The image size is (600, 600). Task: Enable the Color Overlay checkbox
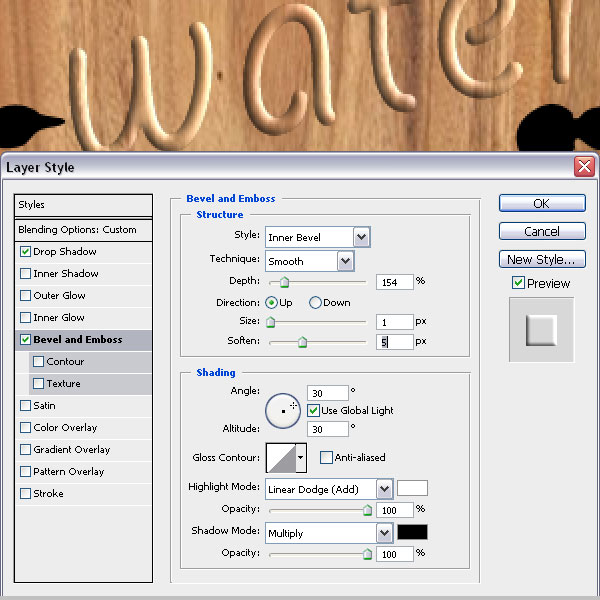point(25,427)
